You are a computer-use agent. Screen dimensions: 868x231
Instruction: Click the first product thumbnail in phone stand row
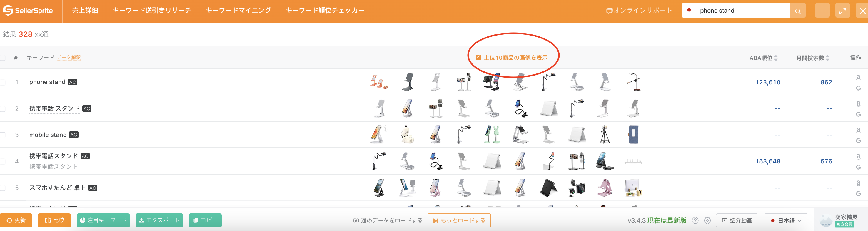[379, 82]
